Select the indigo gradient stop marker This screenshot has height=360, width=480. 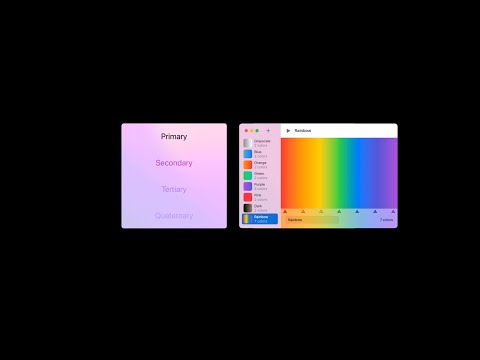[375, 211]
